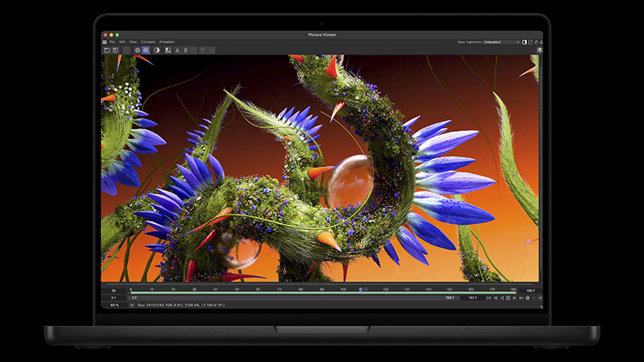Viewport: 644px width, 362px height.
Task: Click the cube icon below top-right icons
Action: tap(539, 50)
